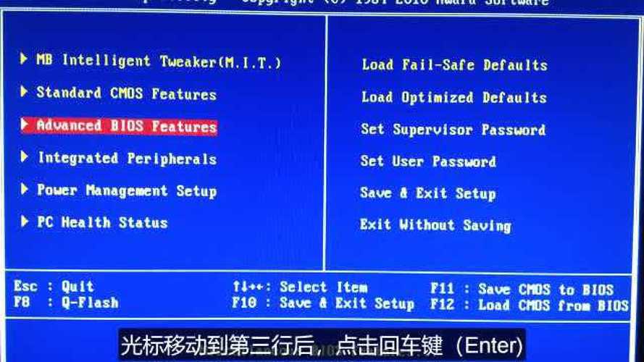The image size is (644, 362).
Task: Open Standard CMOS Features menu
Action: tap(127, 93)
